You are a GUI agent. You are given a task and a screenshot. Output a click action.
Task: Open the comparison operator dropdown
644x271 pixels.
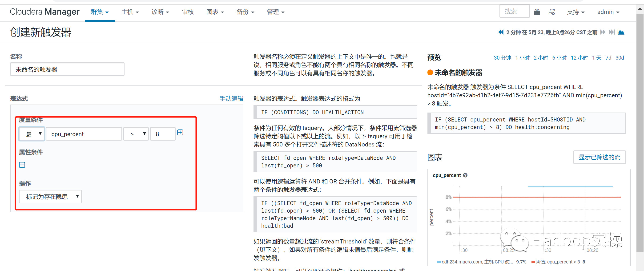click(x=136, y=134)
